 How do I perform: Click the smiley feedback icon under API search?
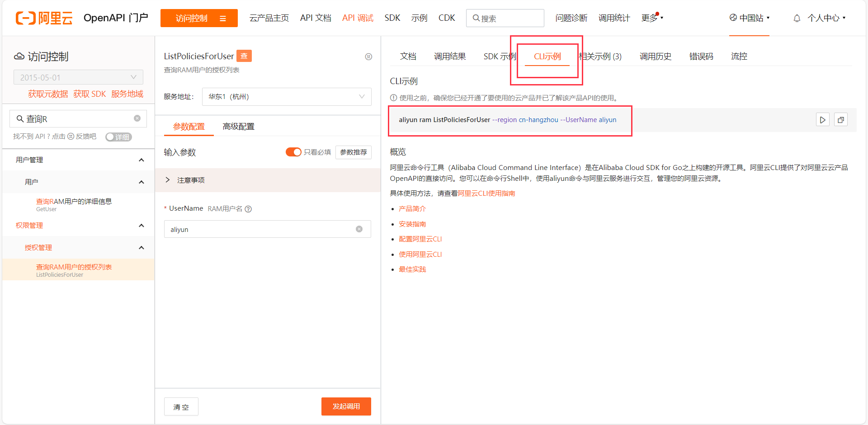71,137
